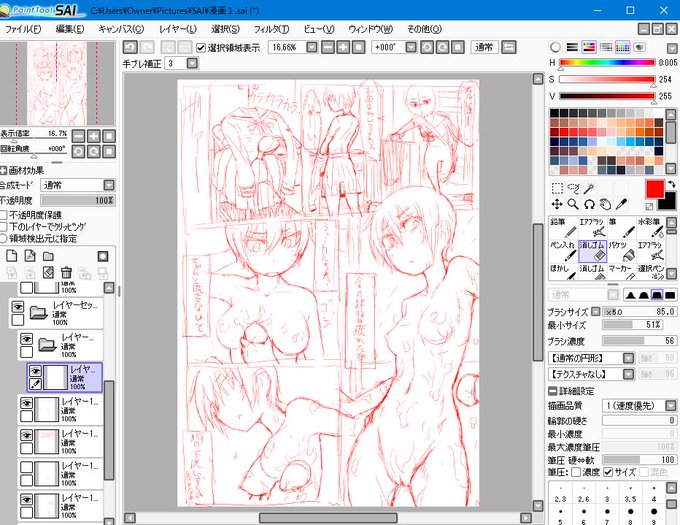Select the lasso selection tool
The width and height of the screenshot is (680, 525).
pos(573,188)
